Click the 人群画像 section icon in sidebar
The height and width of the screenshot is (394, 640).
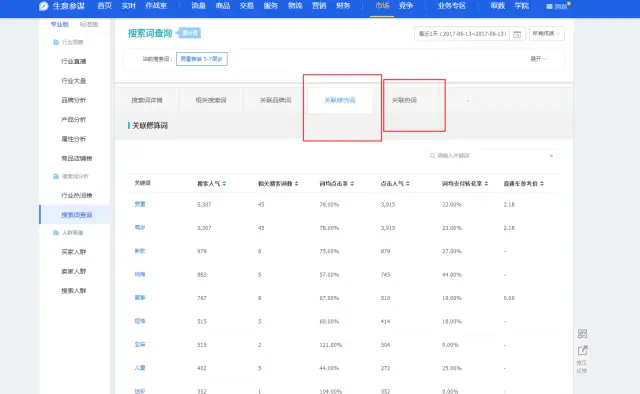point(56,233)
